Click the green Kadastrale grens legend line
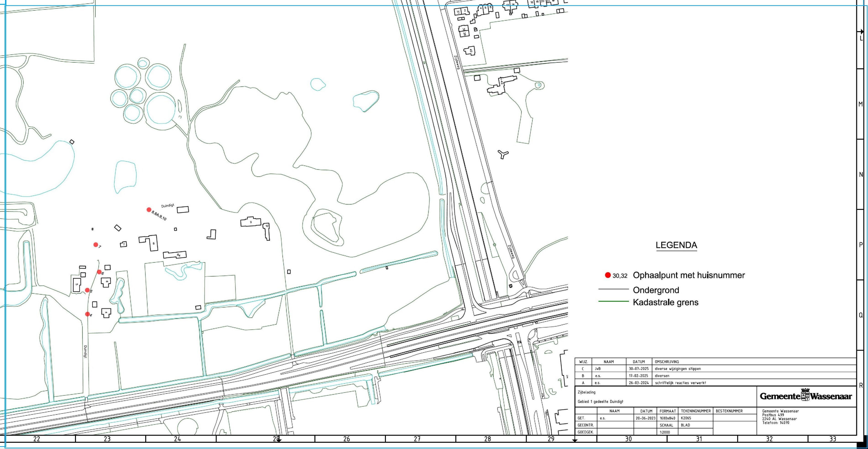 coord(614,301)
